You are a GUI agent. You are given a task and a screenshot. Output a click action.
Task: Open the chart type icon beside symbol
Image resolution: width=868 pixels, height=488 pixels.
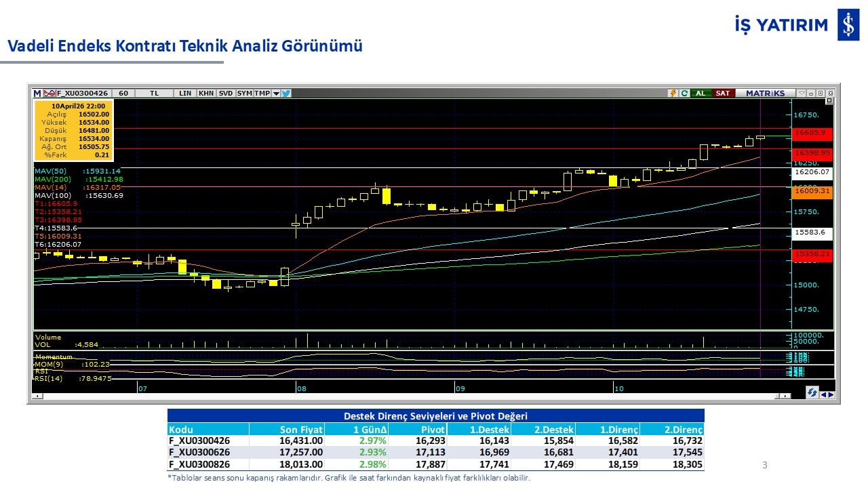coord(50,94)
